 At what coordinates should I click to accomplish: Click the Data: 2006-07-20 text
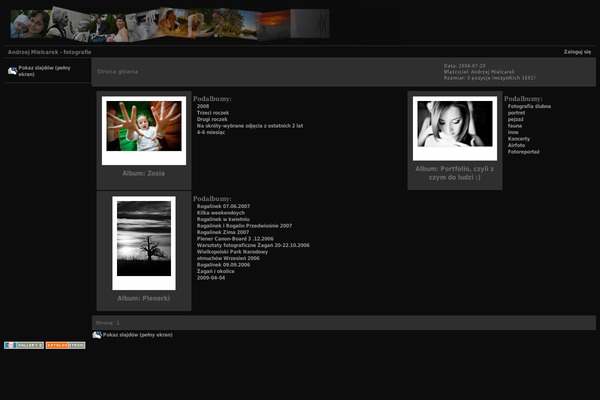tap(465, 66)
